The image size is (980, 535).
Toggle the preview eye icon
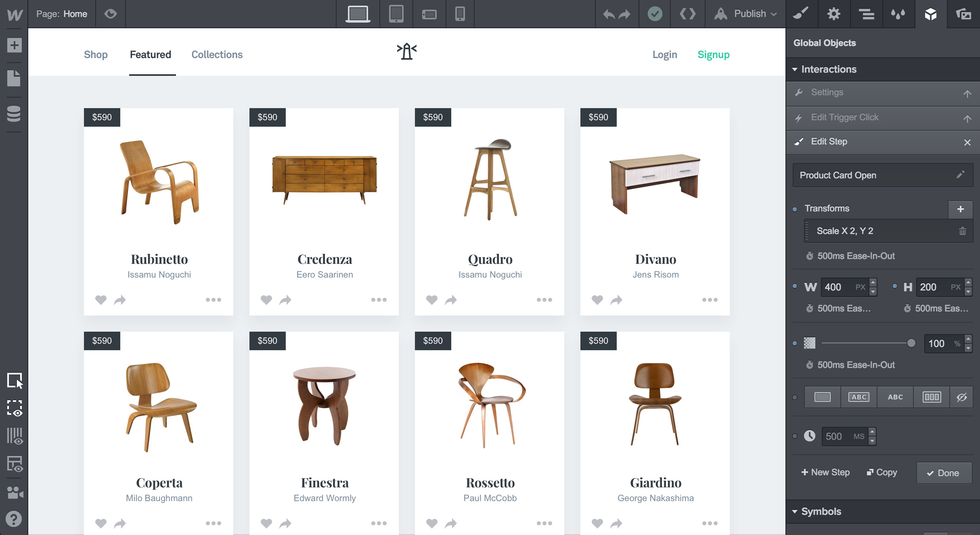111,14
